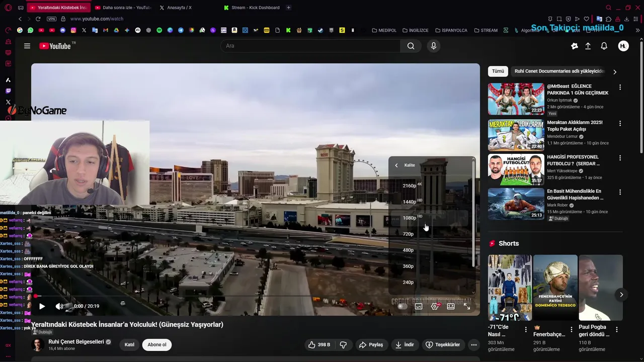644x362 pixels.
Task: Open the Mark Rober hapishane thumbnail
Action: pyautogui.click(x=516, y=204)
